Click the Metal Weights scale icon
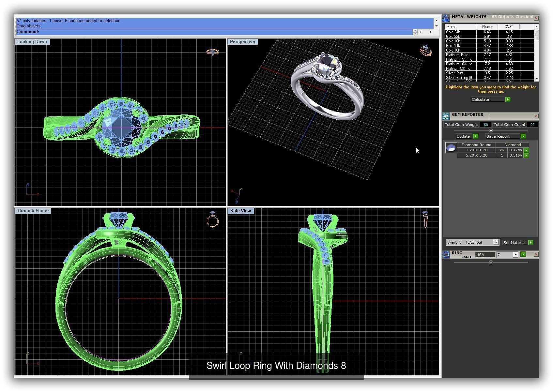Image resolution: width=553 pixels, height=392 pixels. tap(446, 18)
